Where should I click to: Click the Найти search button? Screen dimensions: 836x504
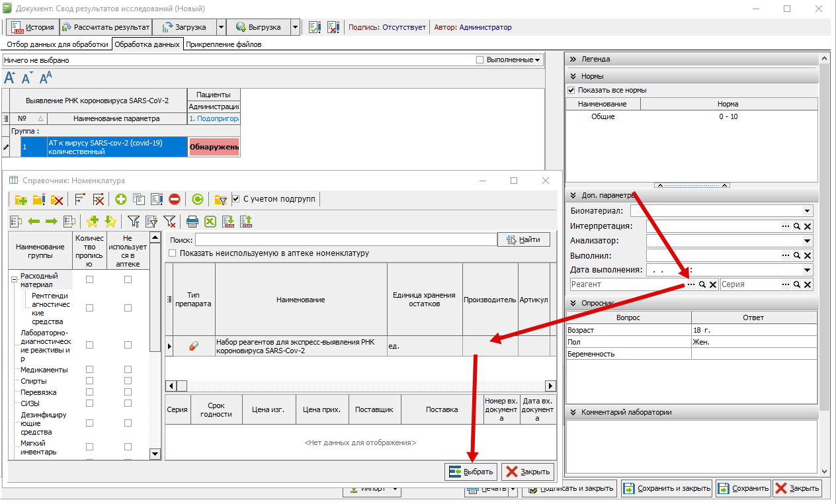click(x=523, y=239)
